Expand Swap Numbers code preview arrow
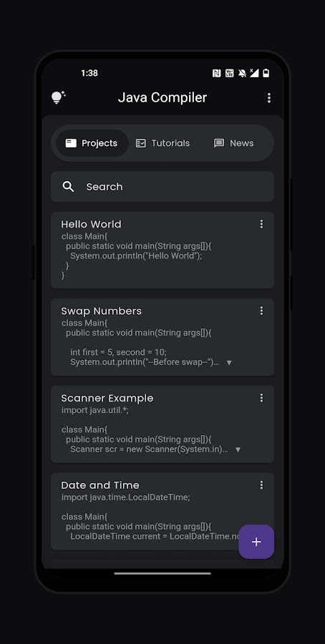The image size is (325, 644). (229, 363)
